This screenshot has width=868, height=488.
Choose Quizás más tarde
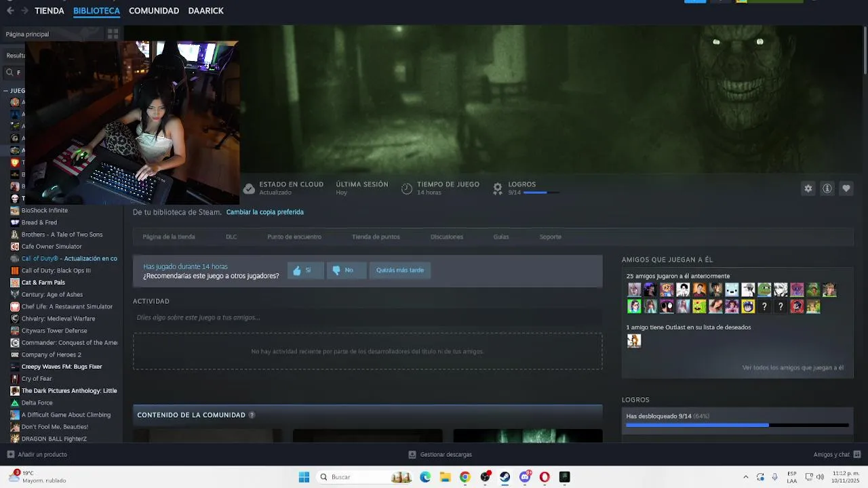pos(400,270)
